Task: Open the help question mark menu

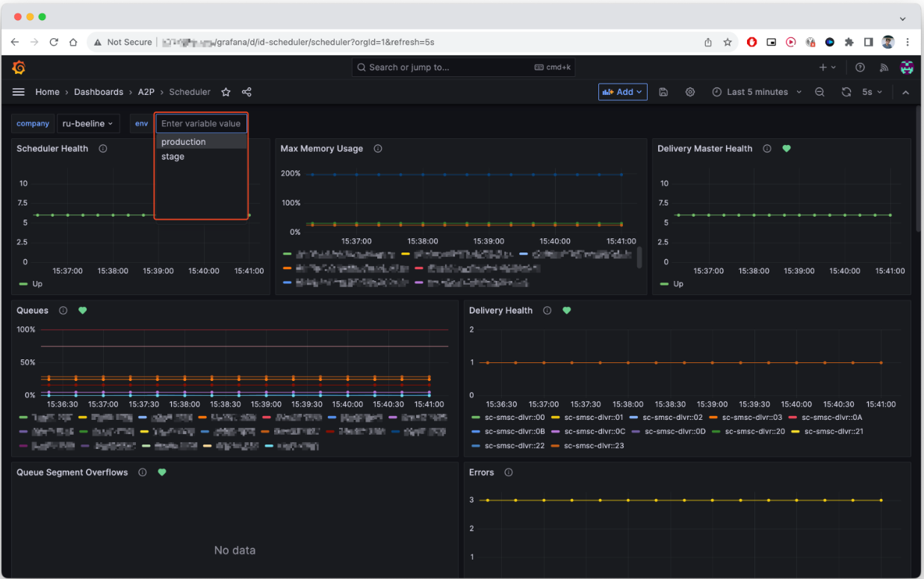Action: (860, 67)
